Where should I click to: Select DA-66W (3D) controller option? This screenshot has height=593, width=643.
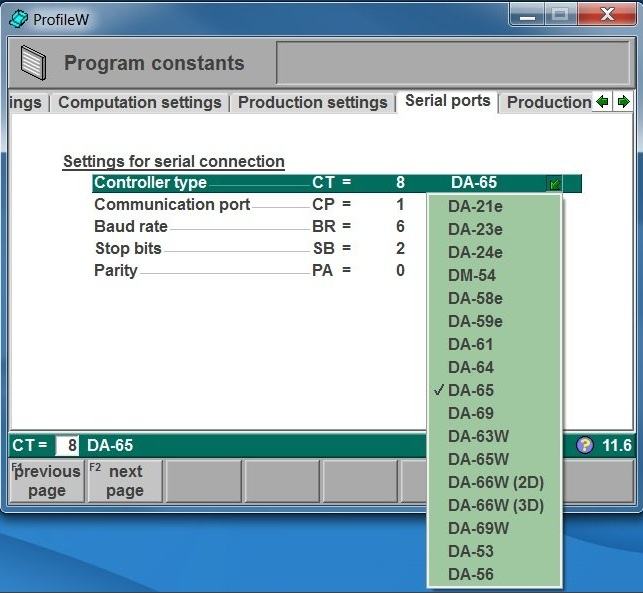(495, 505)
